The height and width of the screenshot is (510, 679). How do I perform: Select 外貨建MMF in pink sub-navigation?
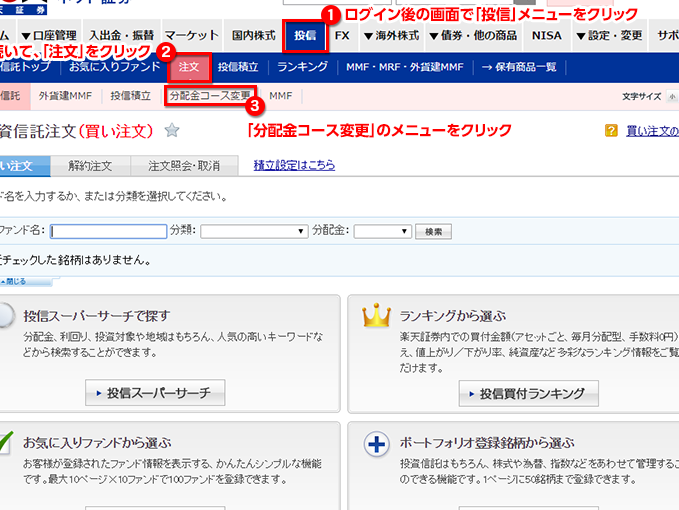click(65, 96)
